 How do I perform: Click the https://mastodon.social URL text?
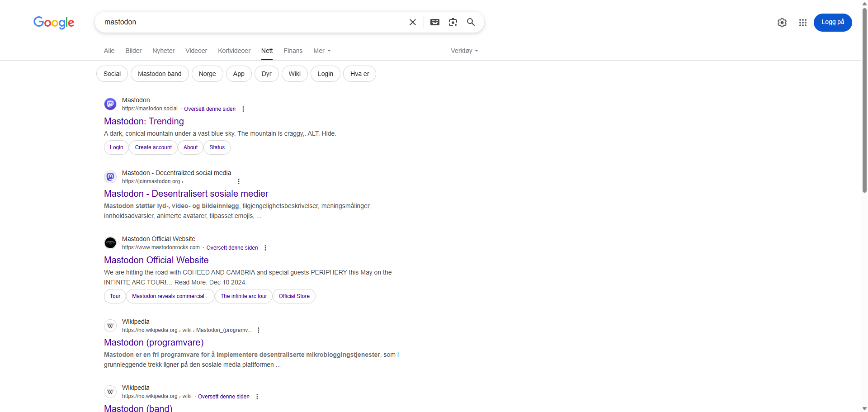click(150, 109)
